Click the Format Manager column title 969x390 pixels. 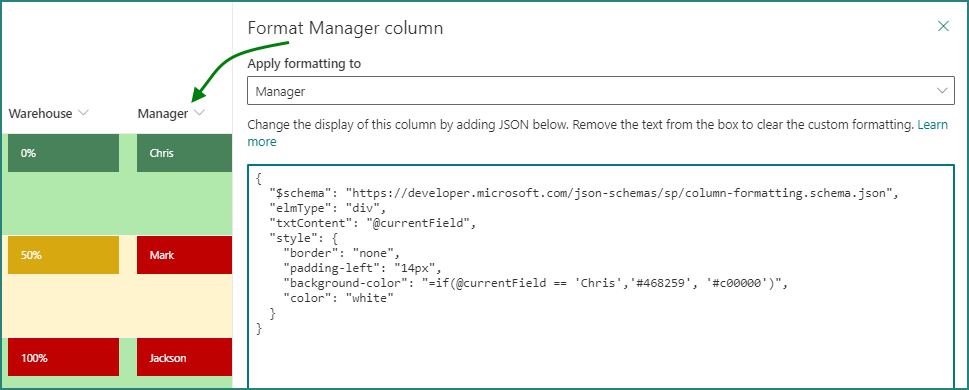(x=345, y=28)
